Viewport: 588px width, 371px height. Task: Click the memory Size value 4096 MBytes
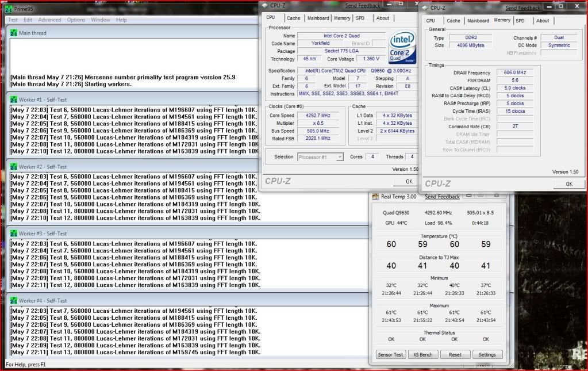point(471,45)
